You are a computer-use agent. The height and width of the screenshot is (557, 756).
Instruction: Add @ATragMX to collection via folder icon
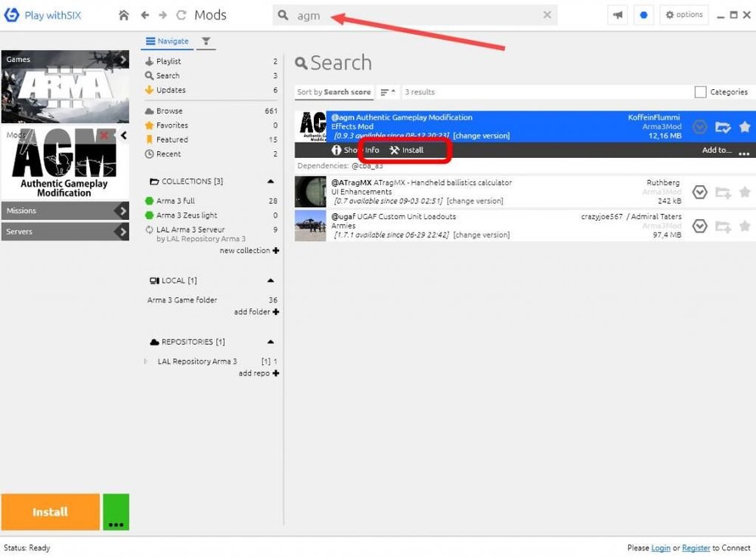point(723,193)
